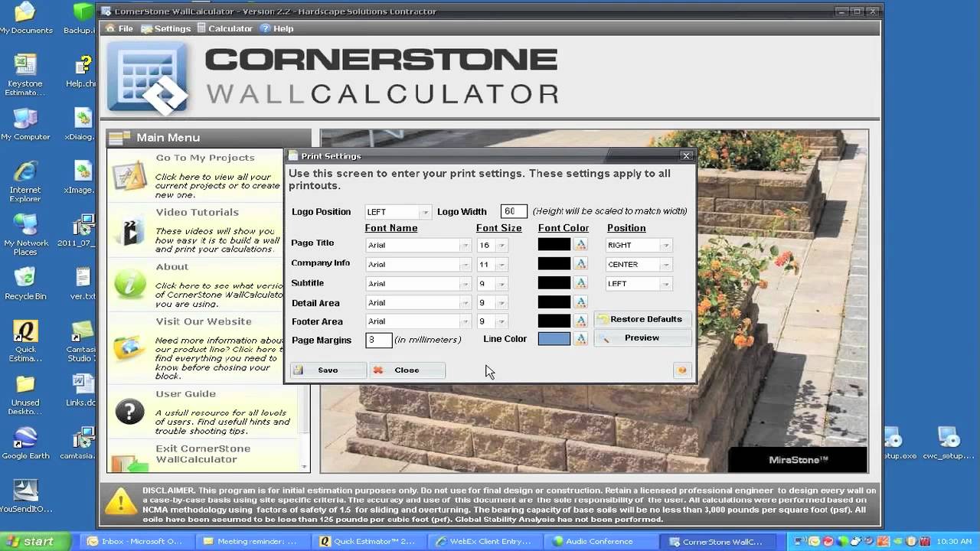Click the Video Tutorials film icon
The width and height of the screenshot is (980, 551).
pyautogui.click(x=129, y=230)
